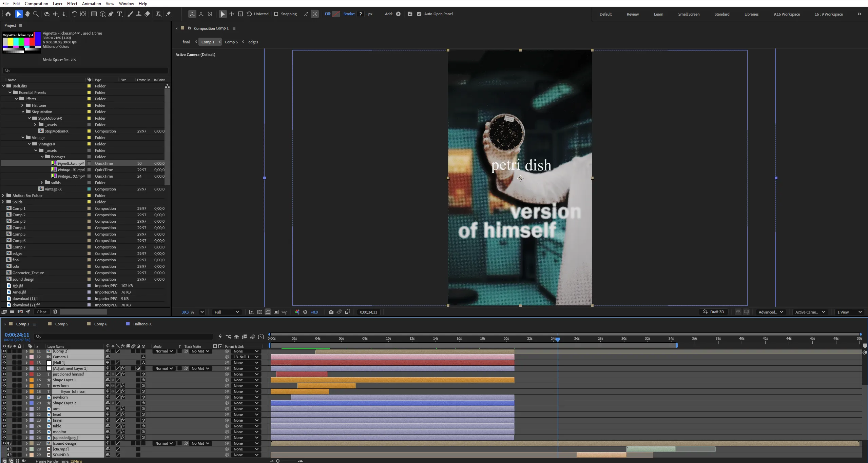Toggle the Auto-Open Panel checkbox
868x463 pixels.
click(x=419, y=14)
